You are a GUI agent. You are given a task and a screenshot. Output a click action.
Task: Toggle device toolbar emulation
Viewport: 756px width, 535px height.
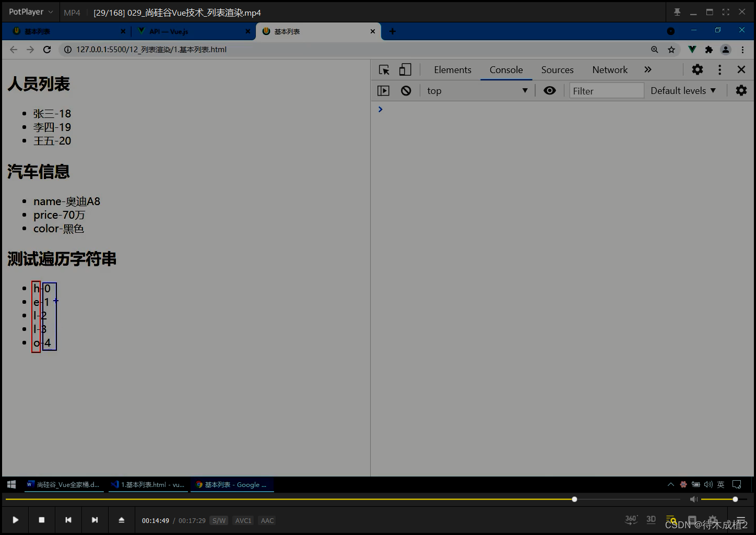[405, 70]
